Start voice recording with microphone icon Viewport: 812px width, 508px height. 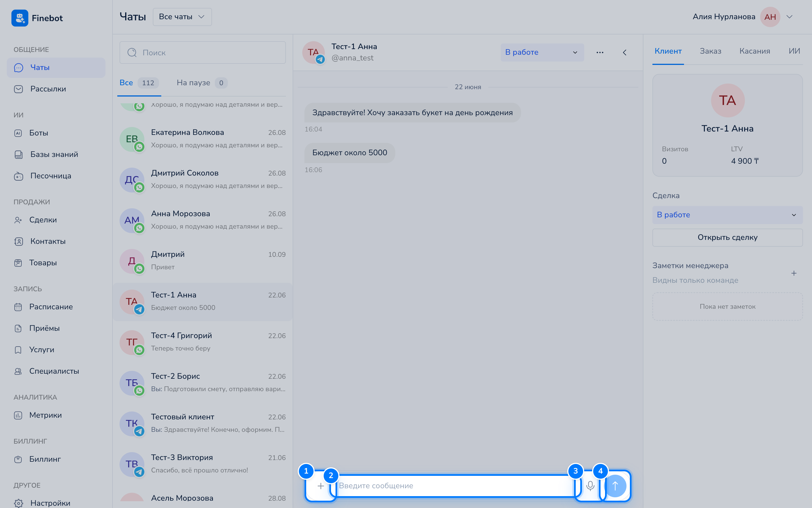coord(590,486)
